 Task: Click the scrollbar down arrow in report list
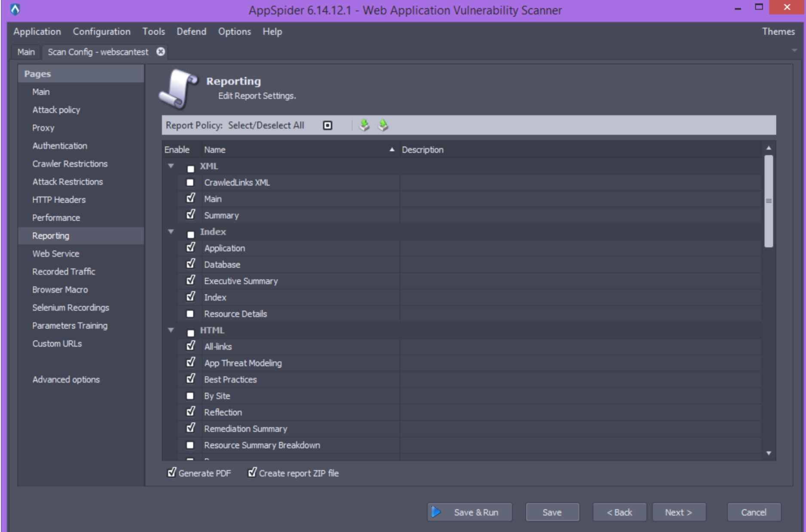769,453
